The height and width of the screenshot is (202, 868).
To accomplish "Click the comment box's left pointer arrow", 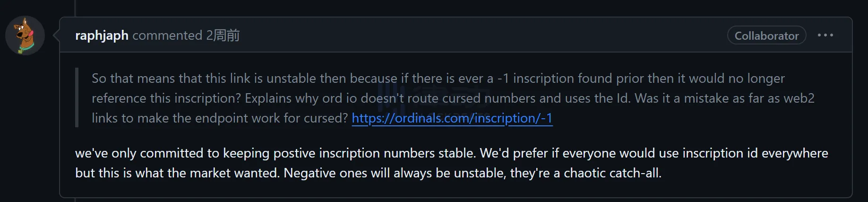I will [x=56, y=35].
